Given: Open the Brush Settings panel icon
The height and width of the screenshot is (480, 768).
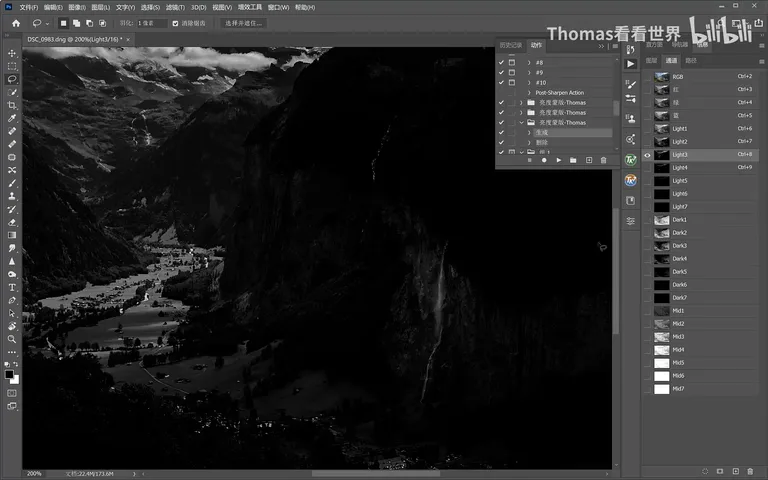Looking at the screenshot, I should pos(630,85).
